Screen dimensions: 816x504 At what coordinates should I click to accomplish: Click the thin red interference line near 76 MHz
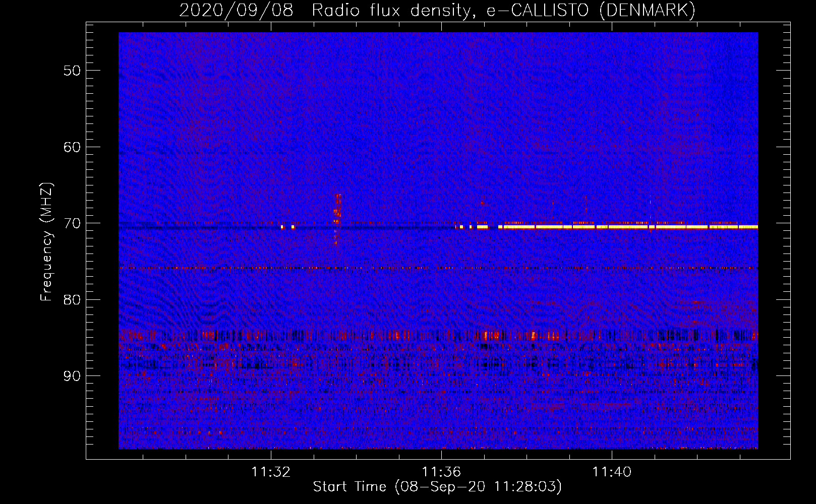pyautogui.click(x=438, y=268)
